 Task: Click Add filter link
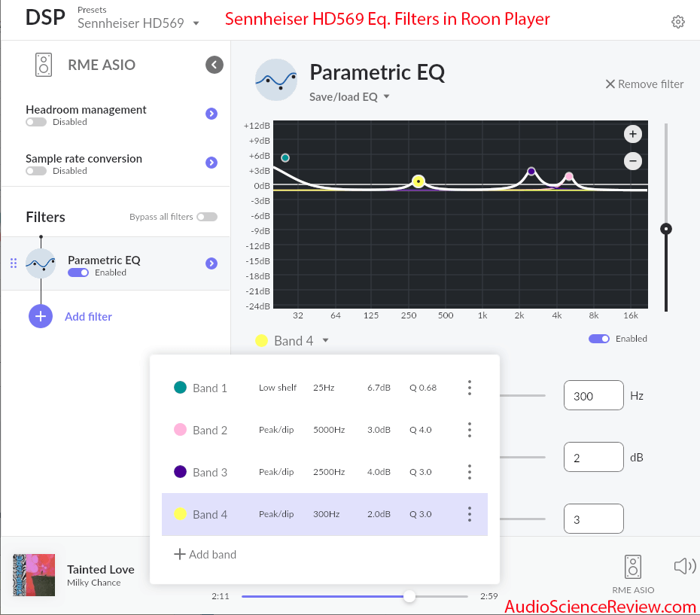coord(88,317)
